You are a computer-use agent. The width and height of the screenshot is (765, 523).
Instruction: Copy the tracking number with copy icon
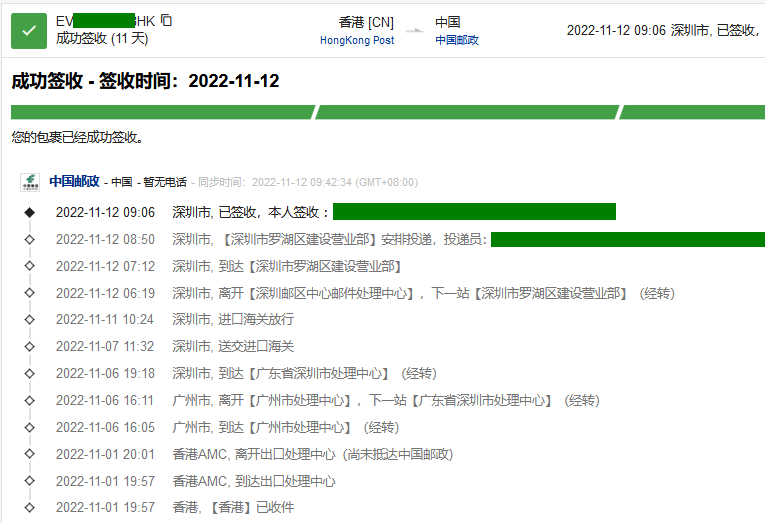[x=166, y=21]
